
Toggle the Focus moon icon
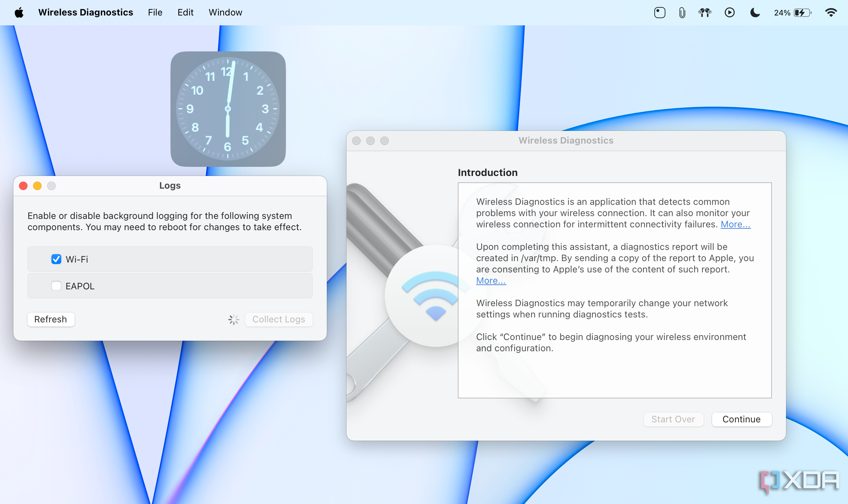[x=755, y=13]
